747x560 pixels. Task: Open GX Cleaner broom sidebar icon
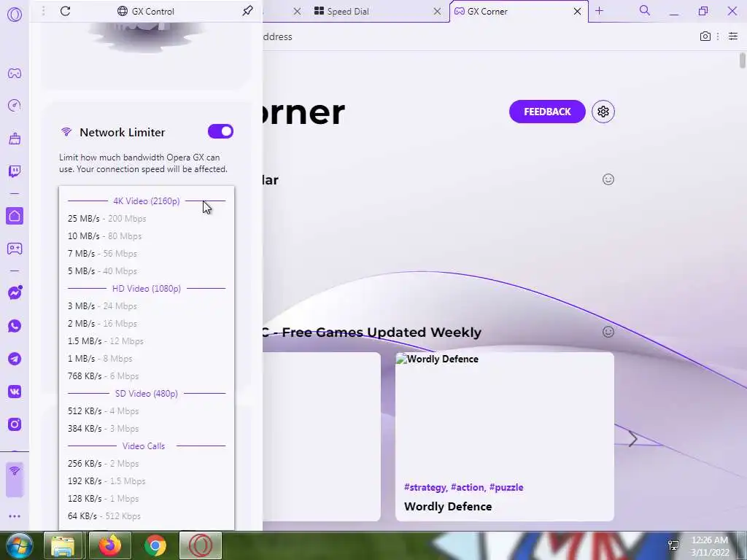click(15, 139)
